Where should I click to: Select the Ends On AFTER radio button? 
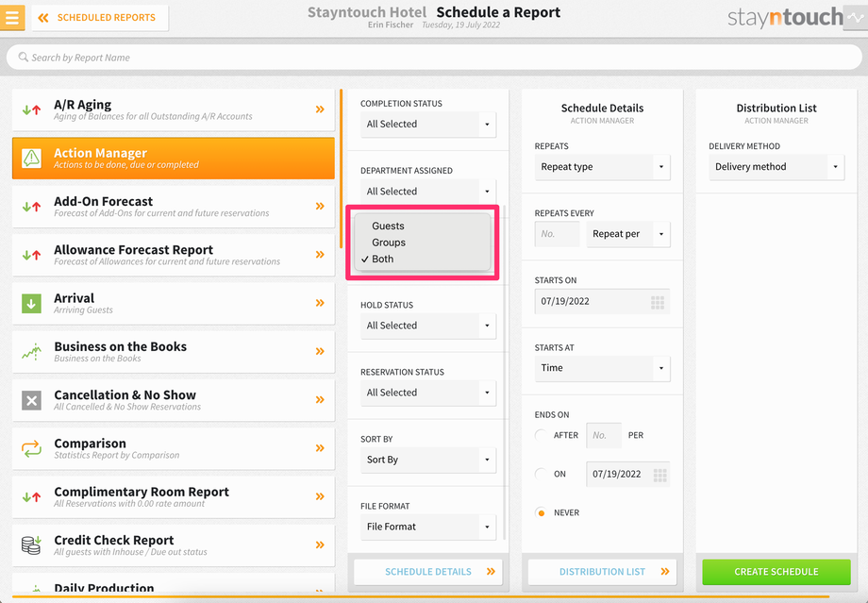(x=541, y=435)
